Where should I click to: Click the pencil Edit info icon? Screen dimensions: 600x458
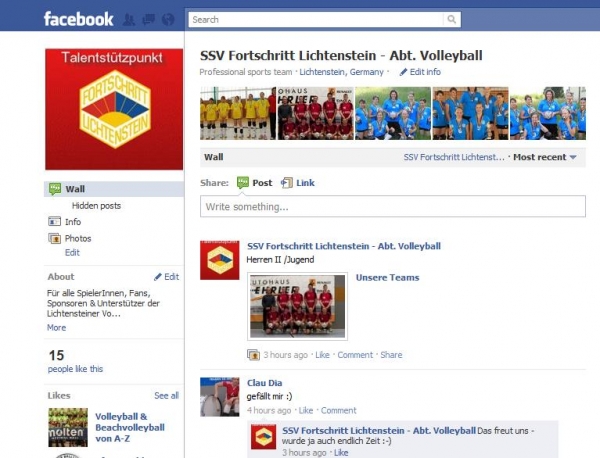pyautogui.click(x=403, y=72)
